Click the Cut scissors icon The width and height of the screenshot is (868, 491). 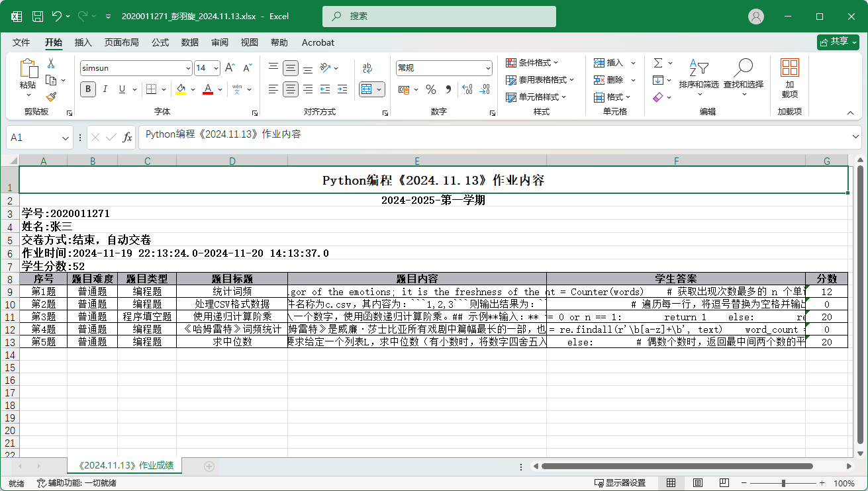click(51, 64)
